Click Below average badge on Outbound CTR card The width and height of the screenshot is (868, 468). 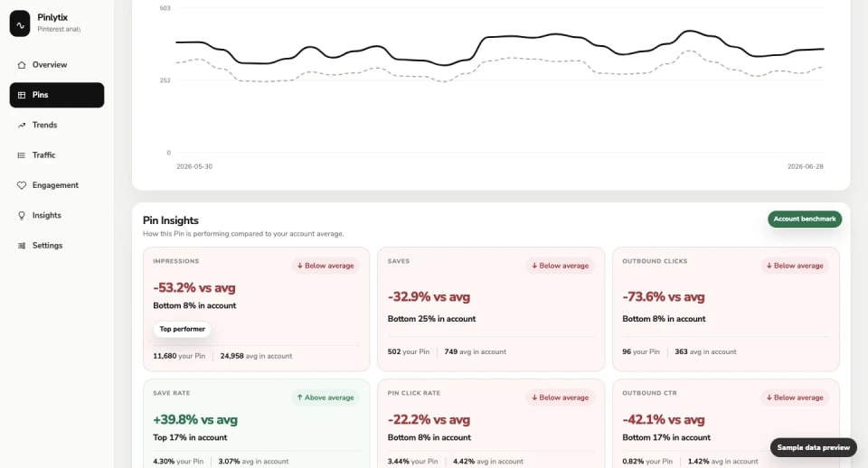(x=795, y=398)
